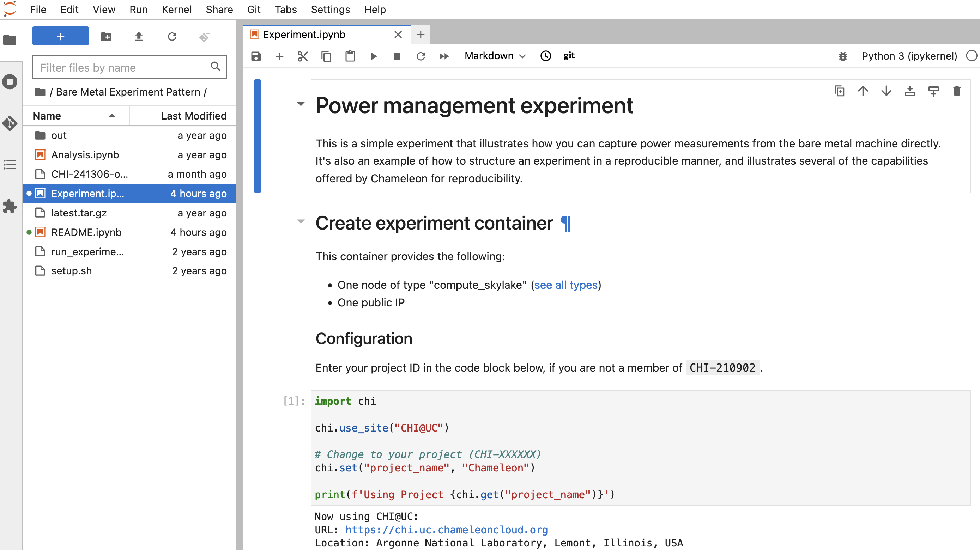Close the Experiment.ipynb tab
Screen dimensions: 980x550
(398, 35)
